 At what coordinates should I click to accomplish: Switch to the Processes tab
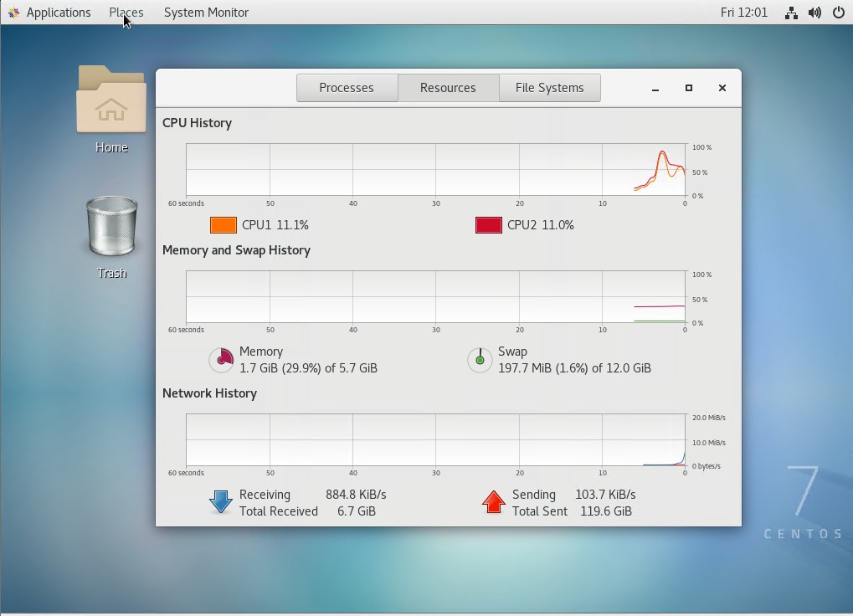click(347, 88)
